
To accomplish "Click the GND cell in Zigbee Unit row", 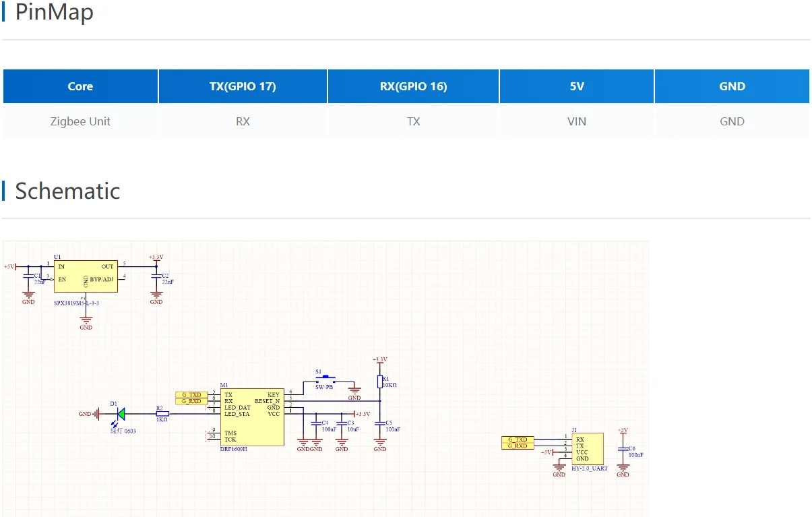I will (732, 121).
